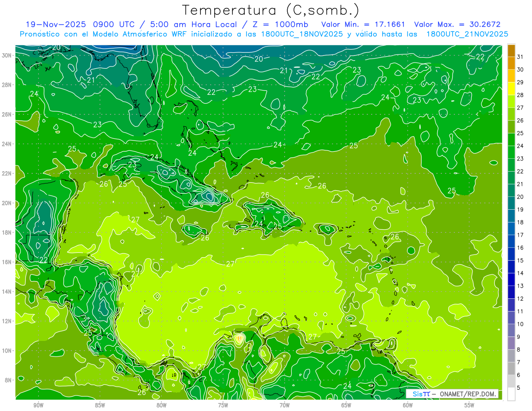This screenshot has height=411, width=532.
Task: Click latitude axis label '8N'
Action: click(8, 380)
